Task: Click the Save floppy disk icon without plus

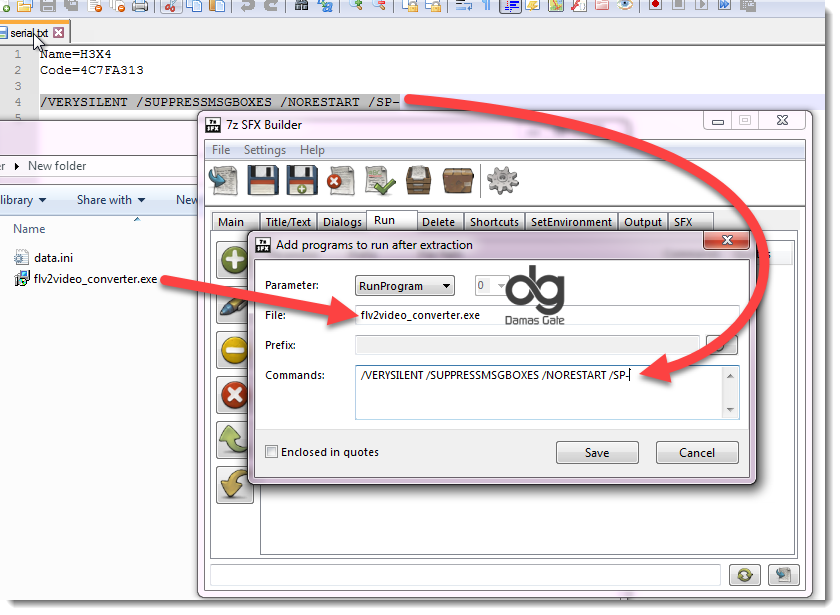Action: click(262, 180)
